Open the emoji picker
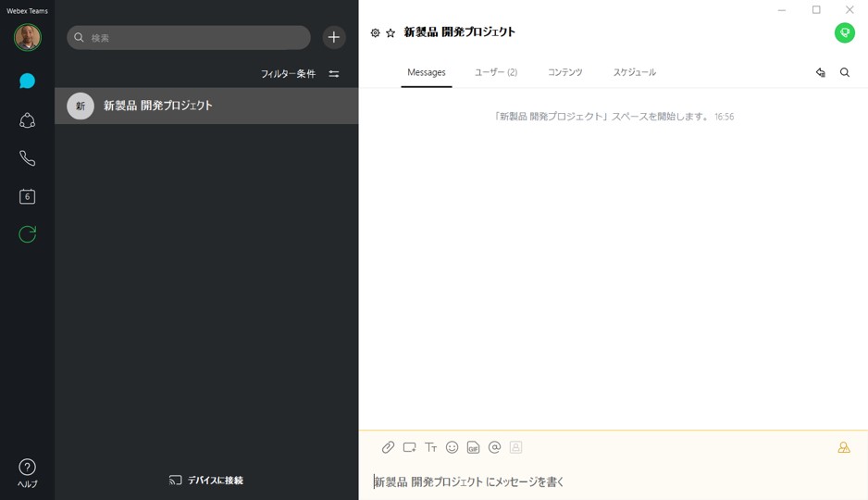868x500 pixels. coord(452,447)
